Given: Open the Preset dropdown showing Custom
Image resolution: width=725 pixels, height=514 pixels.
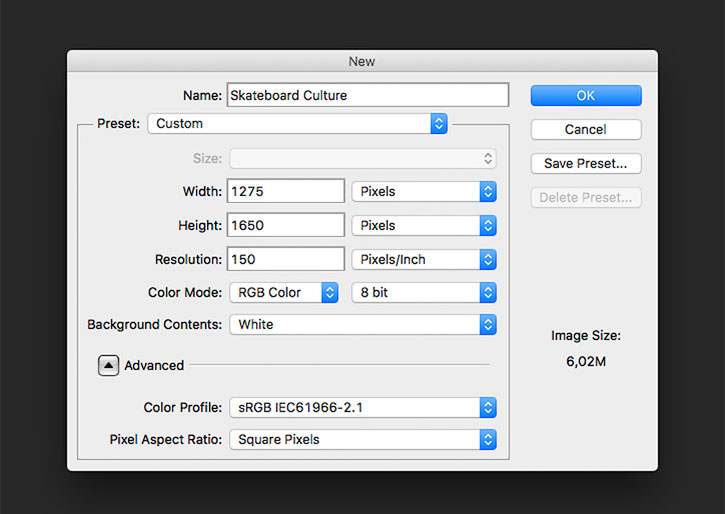Looking at the screenshot, I should 297,123.
